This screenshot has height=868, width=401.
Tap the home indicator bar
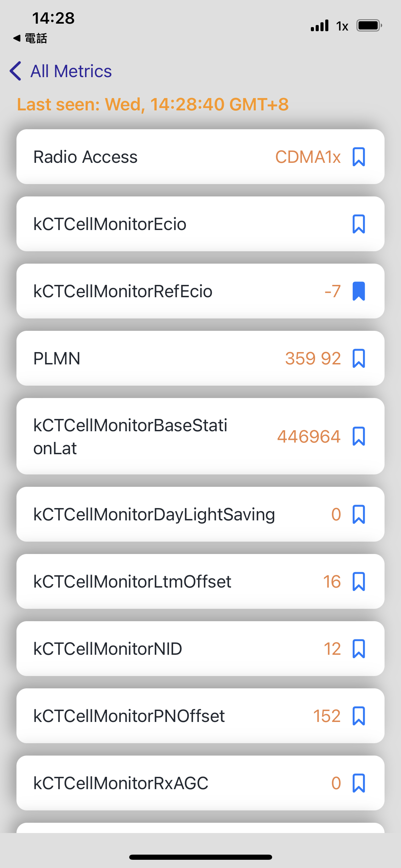200,857
